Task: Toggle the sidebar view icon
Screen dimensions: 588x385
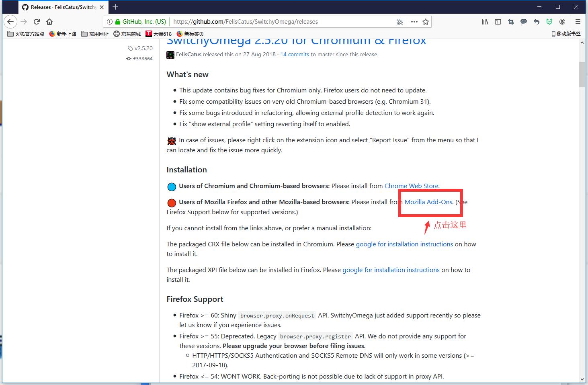Action: pos(498,22)
